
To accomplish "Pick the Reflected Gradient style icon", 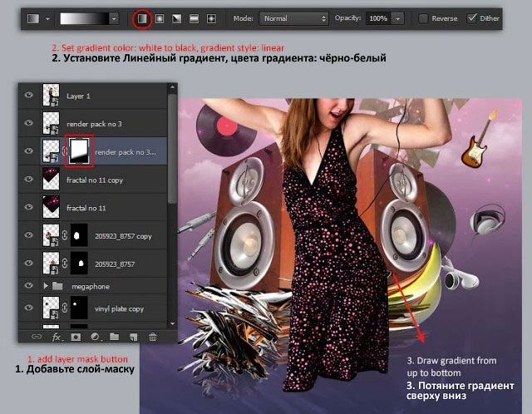I will click(194, 18).
